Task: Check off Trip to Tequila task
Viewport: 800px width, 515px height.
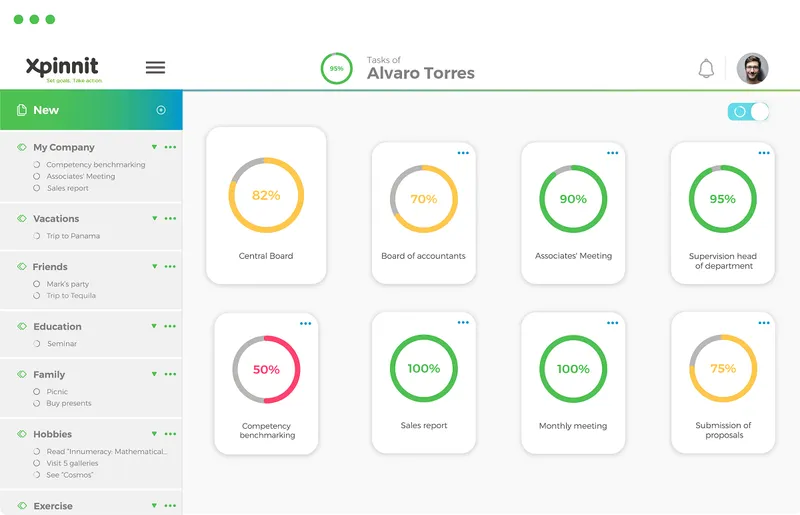Action: coord(36,296)
